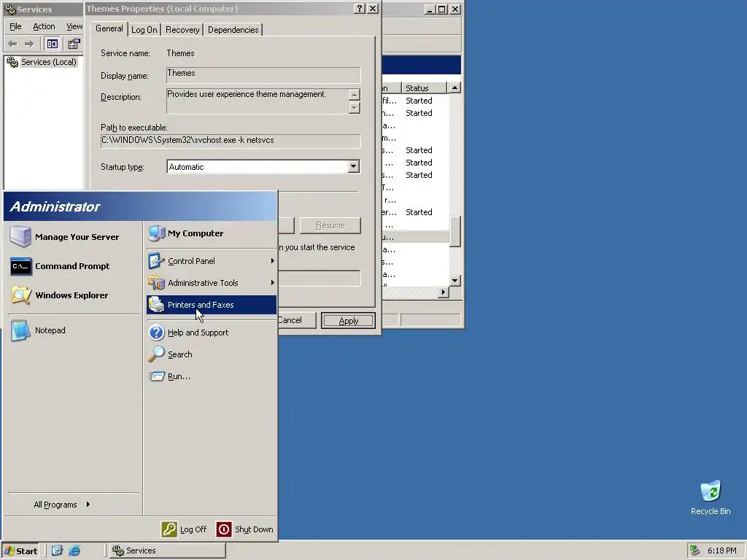
Task: Click the Shut Down power icon
Action: pyautogui.click(x=224, y=529)
